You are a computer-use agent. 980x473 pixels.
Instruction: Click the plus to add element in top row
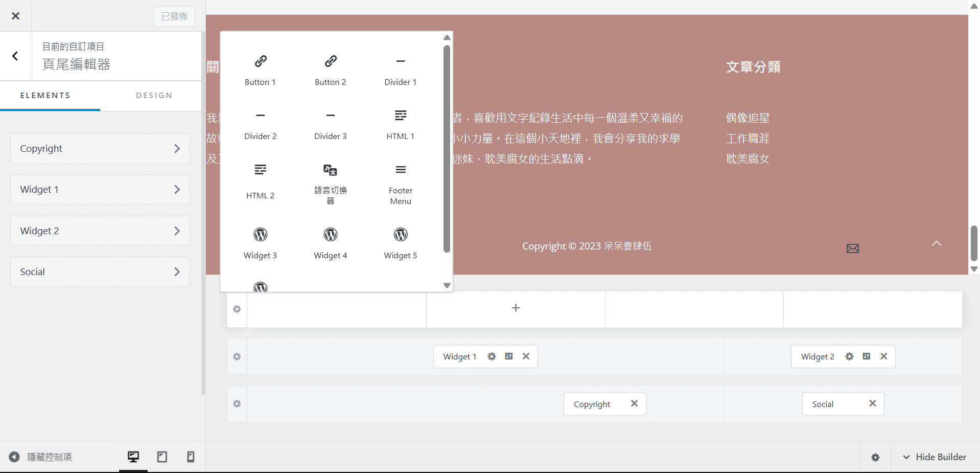click(516, 308)
